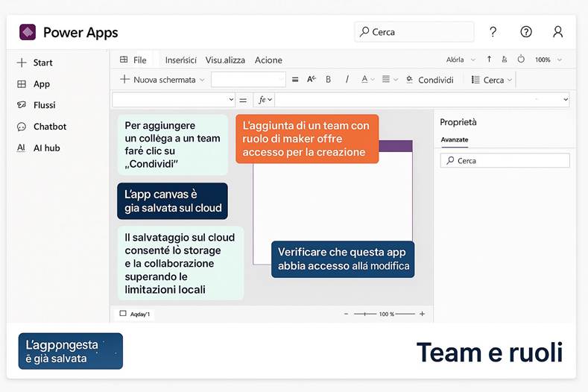Click the zoom in plus icon

[x=422, y=314]
